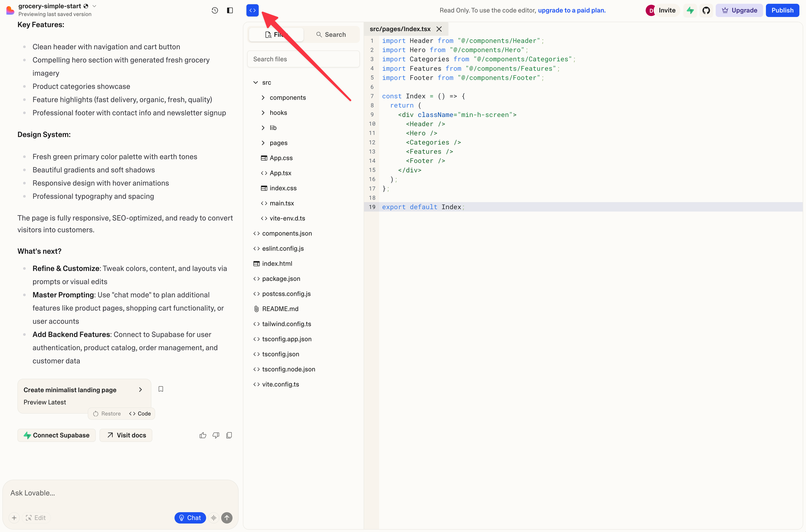Viewport: 806px width, 532px height.
Task: Follow the upgrade to a paid plan link
Action: tap(572, 10)
